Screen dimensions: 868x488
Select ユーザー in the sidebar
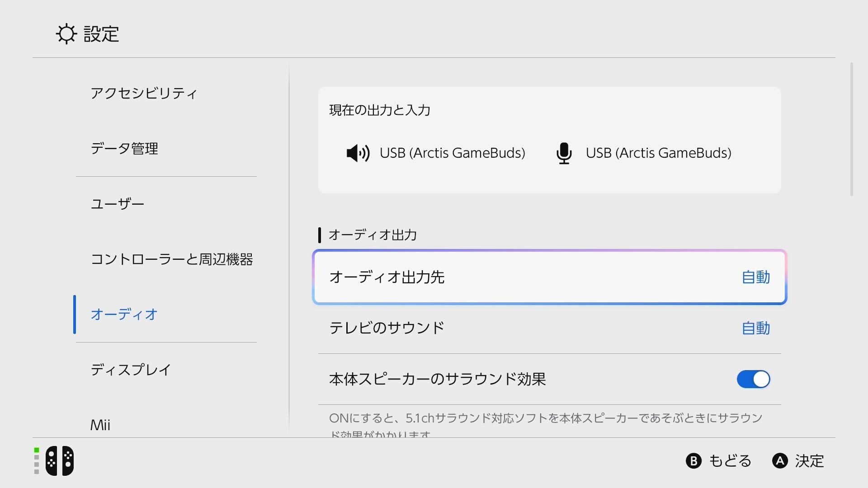(117, 204)
